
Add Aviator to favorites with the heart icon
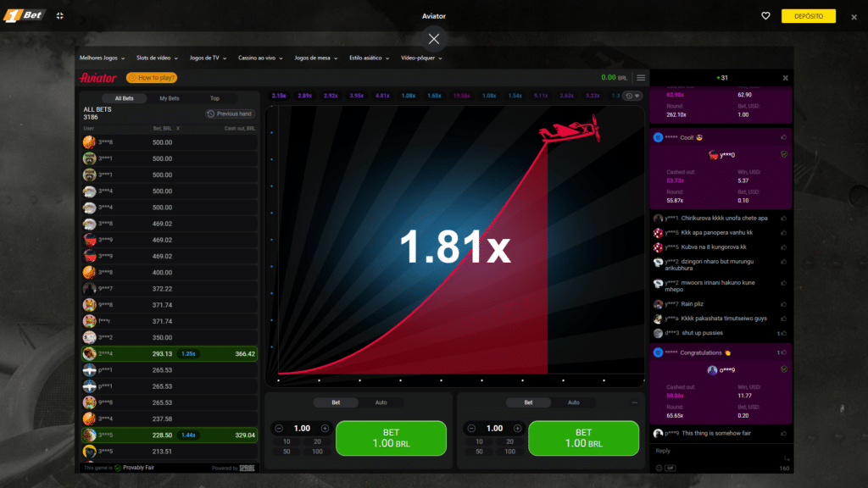[x=765, y=16]
